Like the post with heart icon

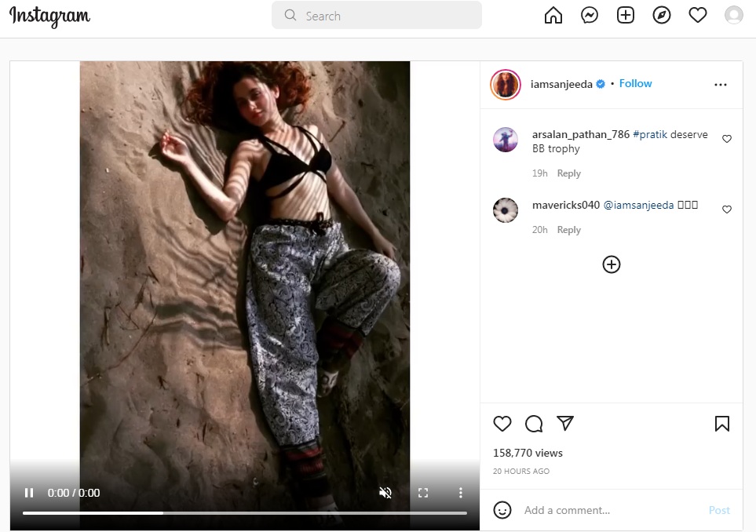coord(502,424)
